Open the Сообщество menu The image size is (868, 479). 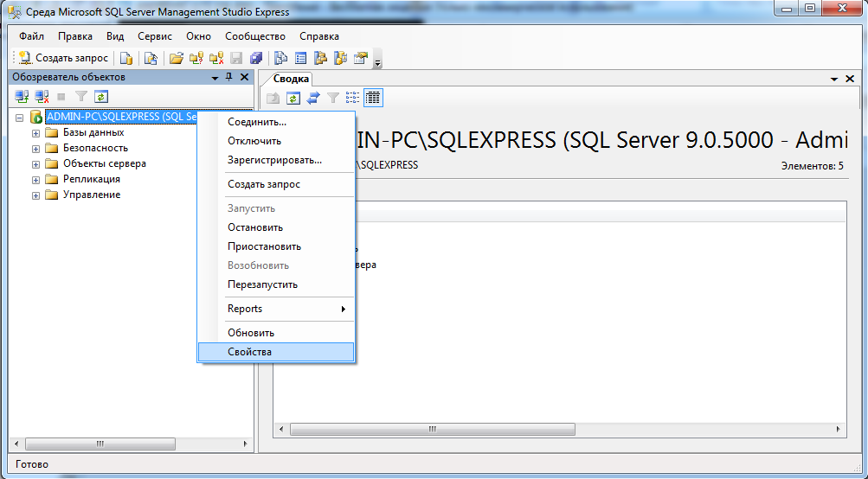pyautogui.click(x=255, y=36)
